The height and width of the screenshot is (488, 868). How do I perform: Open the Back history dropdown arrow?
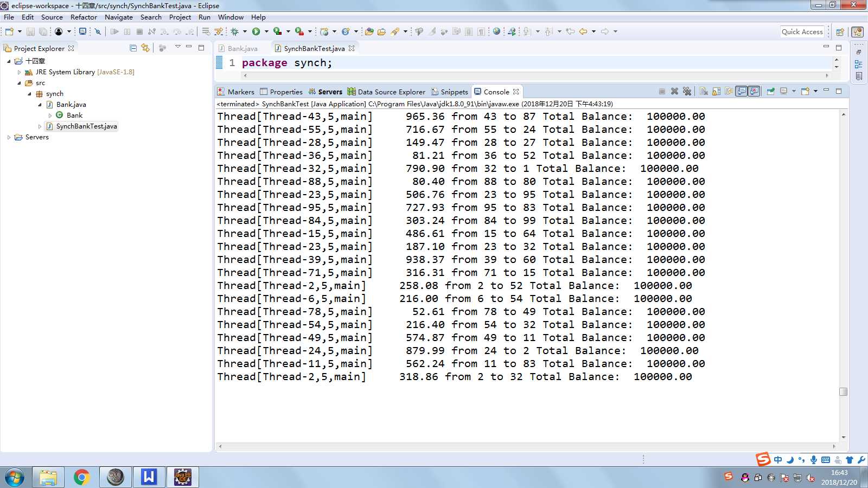point(593,31)
